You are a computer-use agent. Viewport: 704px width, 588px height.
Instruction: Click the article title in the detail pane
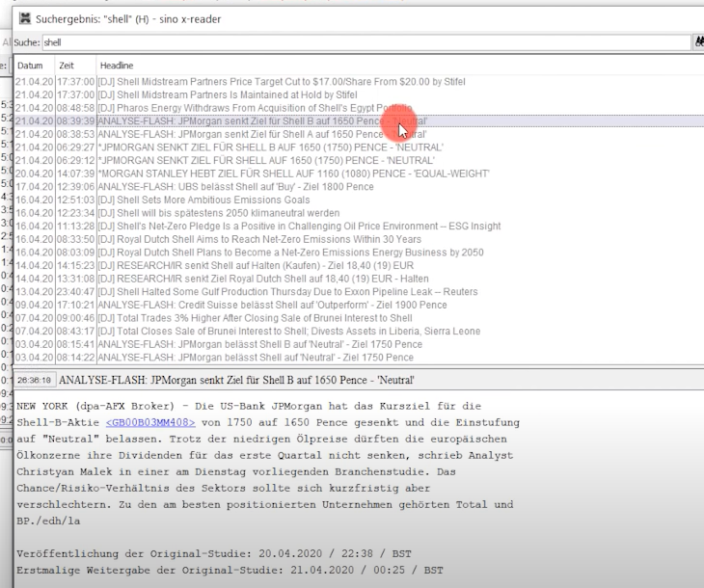pyautogui.click(x=236, y=380)
